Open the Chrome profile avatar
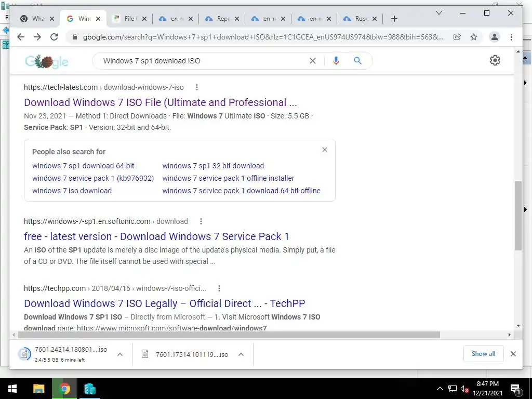532x399 pixels. (495, 37)
